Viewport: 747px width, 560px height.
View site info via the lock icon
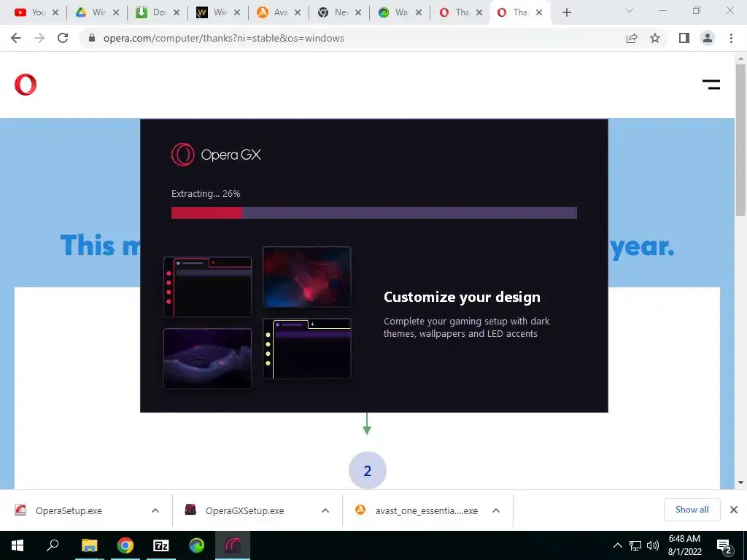pyautogui.click(x=92, y=38)
